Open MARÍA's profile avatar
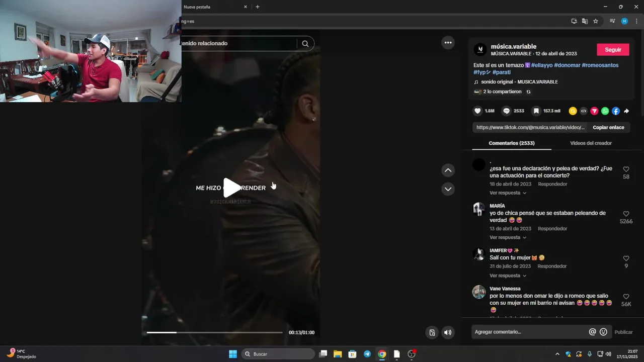Viewport: 644px width, 362px height. (x=479, y=209)
